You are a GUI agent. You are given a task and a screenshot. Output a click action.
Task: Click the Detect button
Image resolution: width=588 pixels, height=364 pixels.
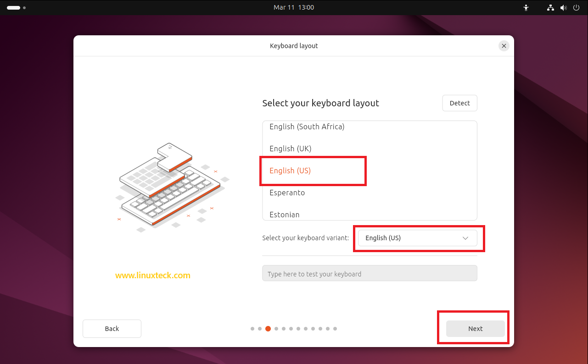pos(459,103)
